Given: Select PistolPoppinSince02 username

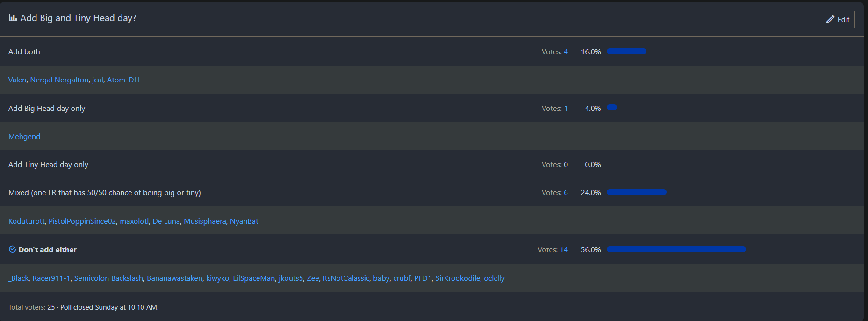Looking at the screenshot, I should click(82, 221).
